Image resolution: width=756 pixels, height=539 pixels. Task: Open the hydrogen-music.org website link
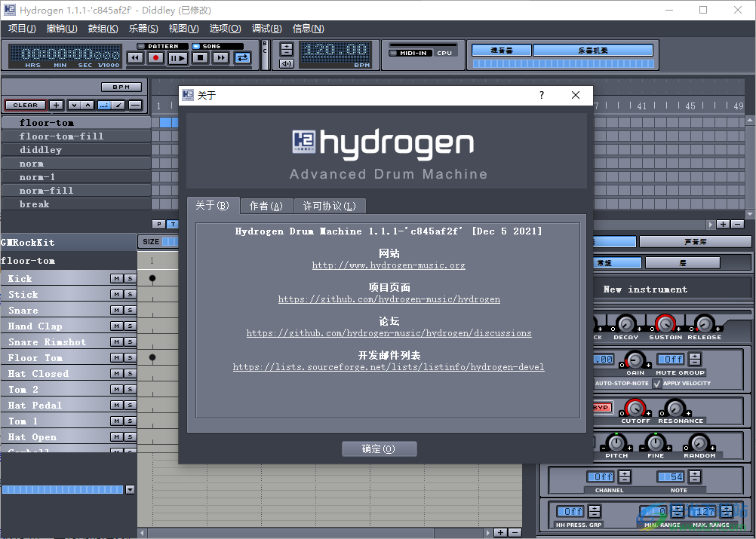pos(389,265)
